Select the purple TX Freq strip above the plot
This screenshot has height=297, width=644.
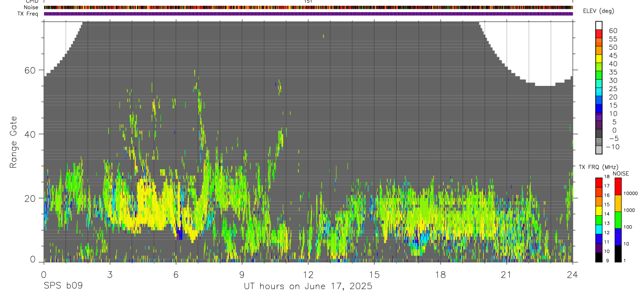click(308, 14)
